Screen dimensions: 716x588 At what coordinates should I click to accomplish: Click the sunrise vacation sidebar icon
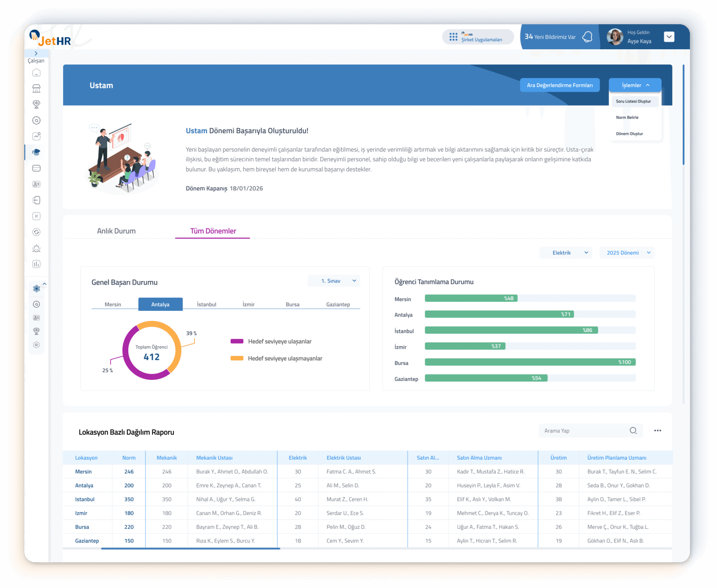[36, 248]
